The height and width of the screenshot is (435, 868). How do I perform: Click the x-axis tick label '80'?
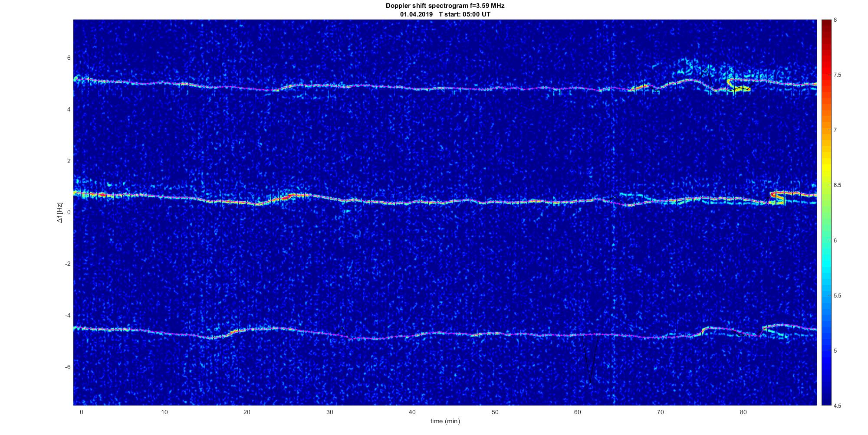tap(743, 412)
